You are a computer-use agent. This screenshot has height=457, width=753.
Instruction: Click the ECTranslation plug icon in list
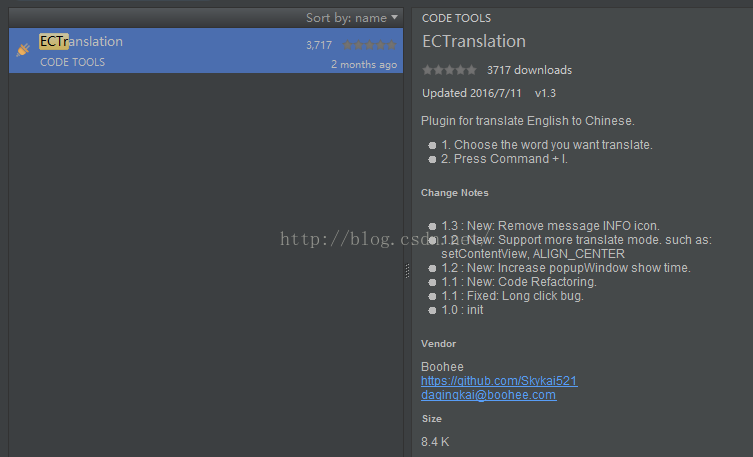[x=24, y=48]
